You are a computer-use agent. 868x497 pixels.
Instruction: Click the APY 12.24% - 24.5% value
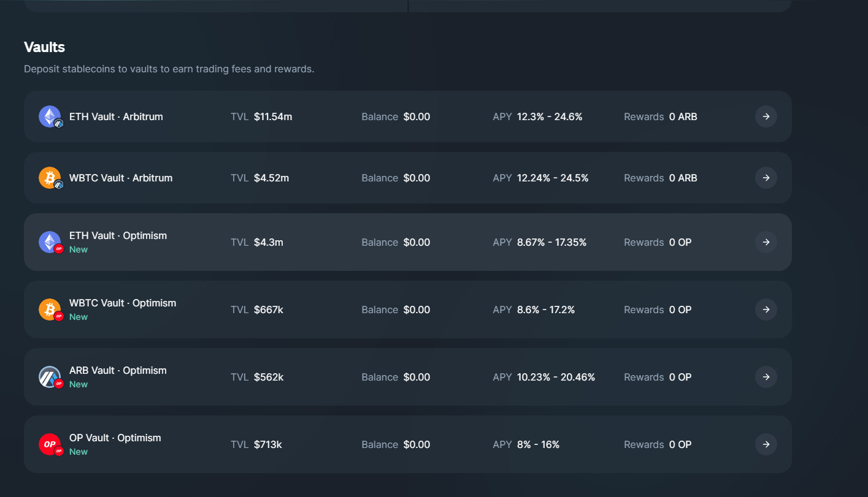point(553,178)
